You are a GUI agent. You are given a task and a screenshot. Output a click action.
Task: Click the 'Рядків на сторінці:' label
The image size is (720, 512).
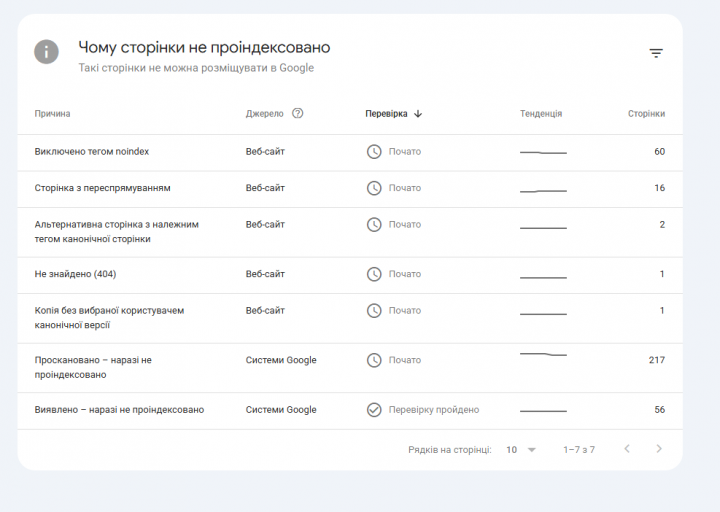450,450
